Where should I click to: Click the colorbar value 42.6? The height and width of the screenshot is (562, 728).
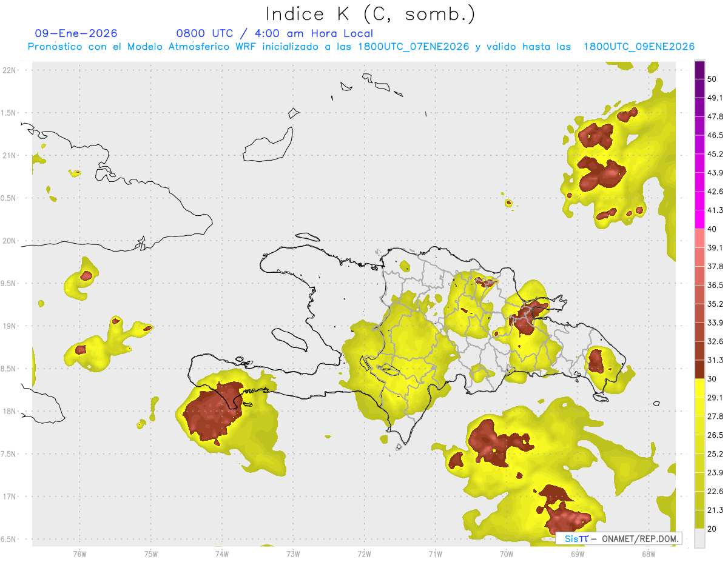715,192
